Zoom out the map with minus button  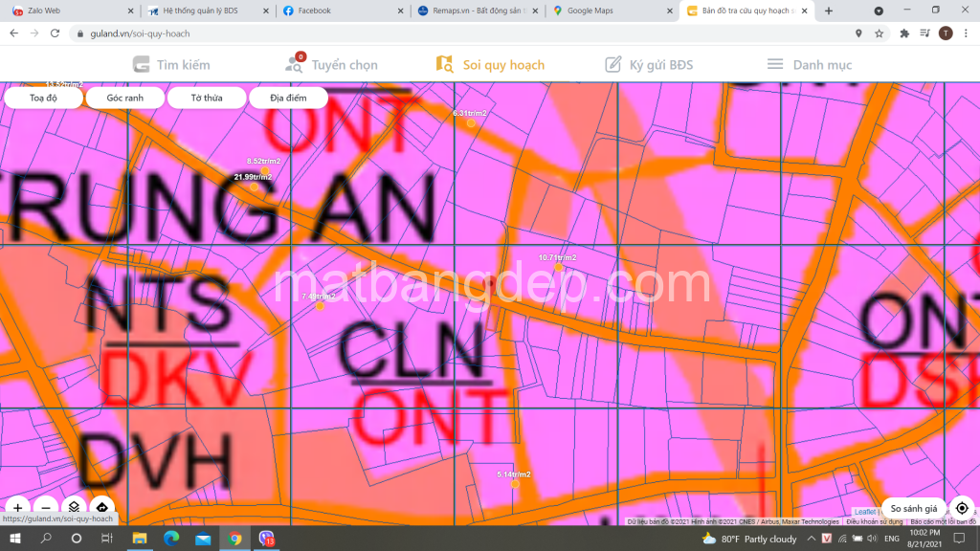point(46,507)
